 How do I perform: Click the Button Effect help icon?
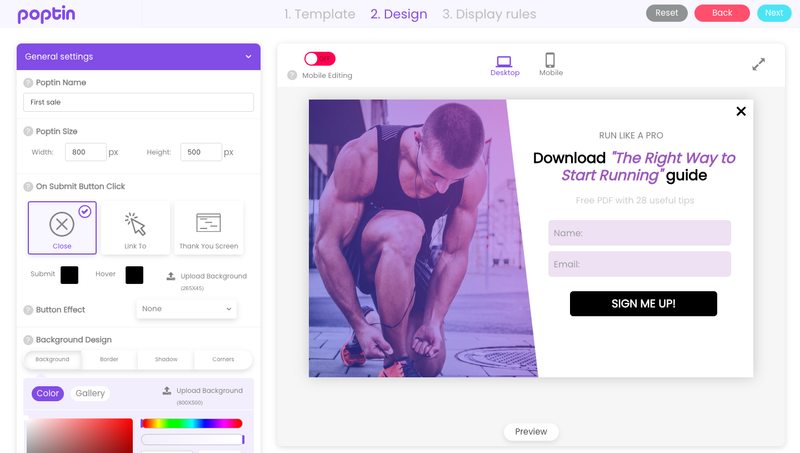[28, 310]
